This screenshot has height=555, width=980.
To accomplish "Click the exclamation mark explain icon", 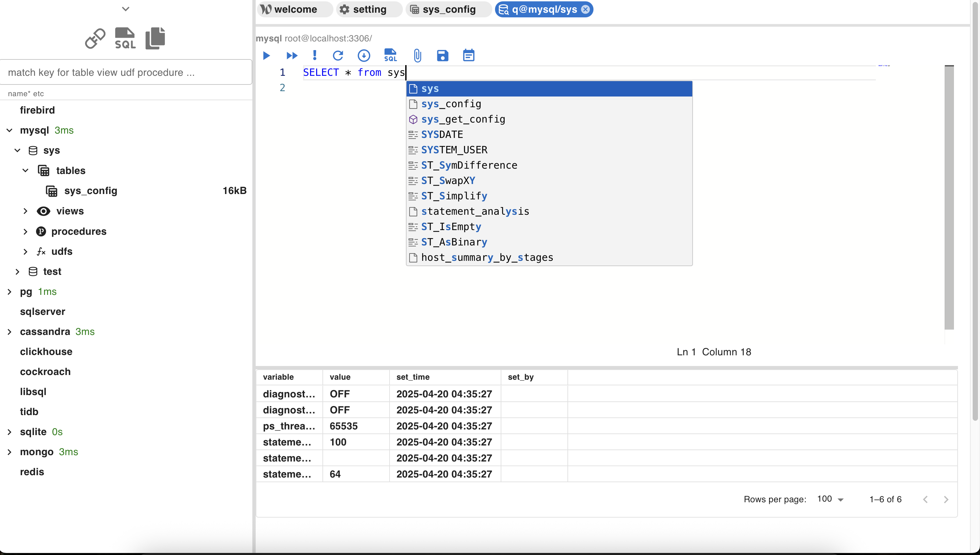I will (314, 56).
